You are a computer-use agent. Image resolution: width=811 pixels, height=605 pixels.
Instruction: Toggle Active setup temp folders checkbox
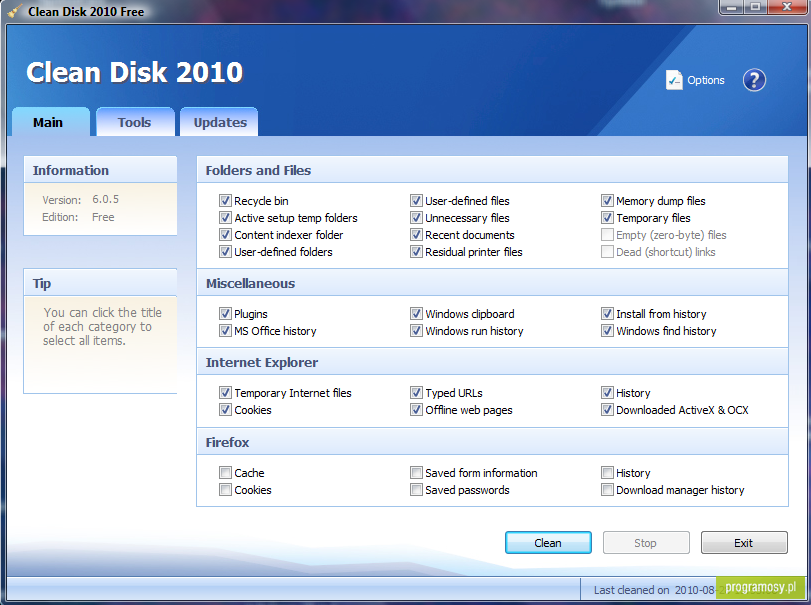point(225,218)
